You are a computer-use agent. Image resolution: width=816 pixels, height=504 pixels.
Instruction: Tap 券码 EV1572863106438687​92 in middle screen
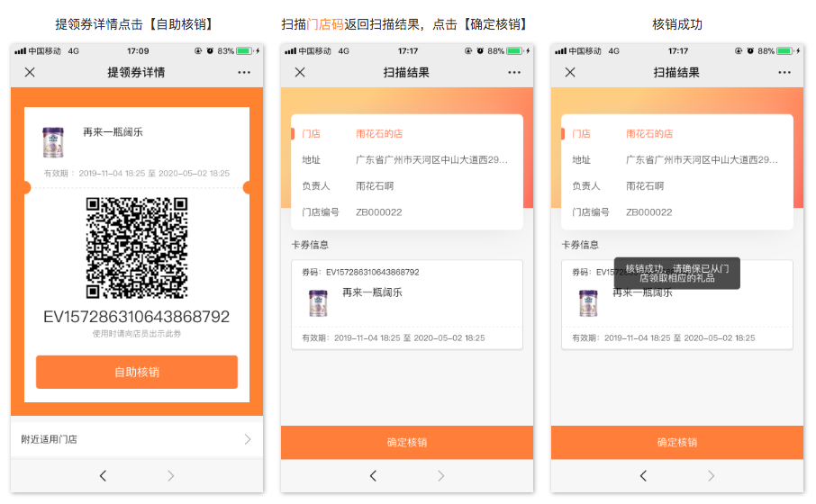click(x=360, y=272)
